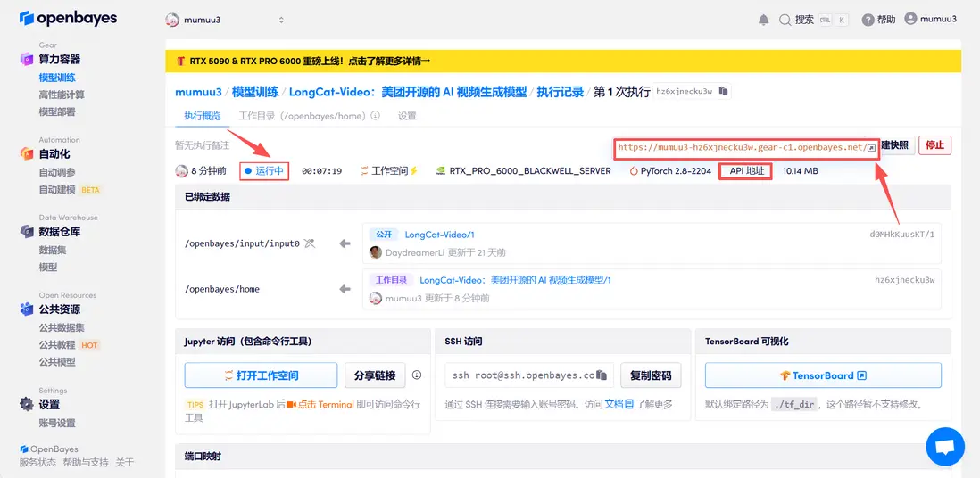The width and height of the screenshot is (980, 478).
Task: Click the RTX 5090 announcement banner
Action: click(x=563, y=62)
